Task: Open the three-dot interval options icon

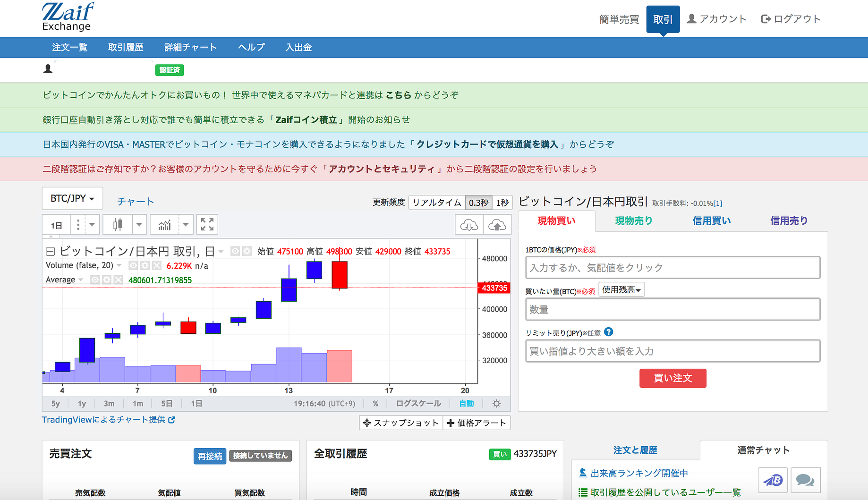Action: [x=78, y=225]
